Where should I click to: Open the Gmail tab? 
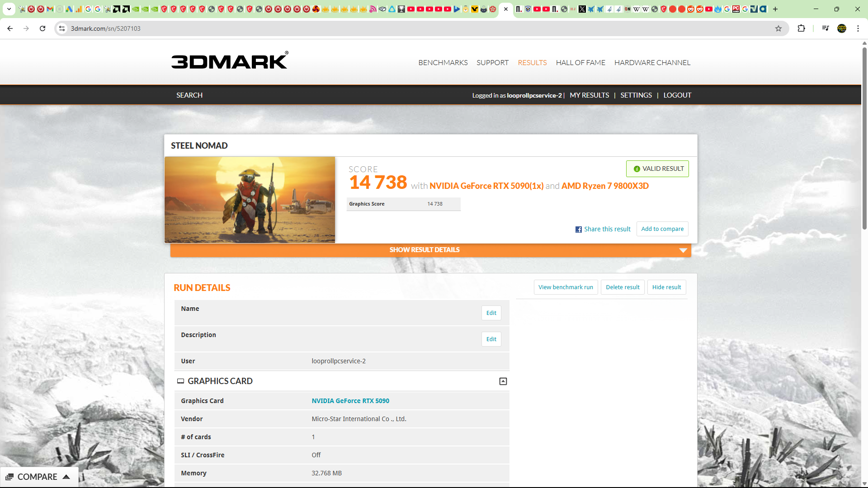pyautogui.click(x=50, y=9)
